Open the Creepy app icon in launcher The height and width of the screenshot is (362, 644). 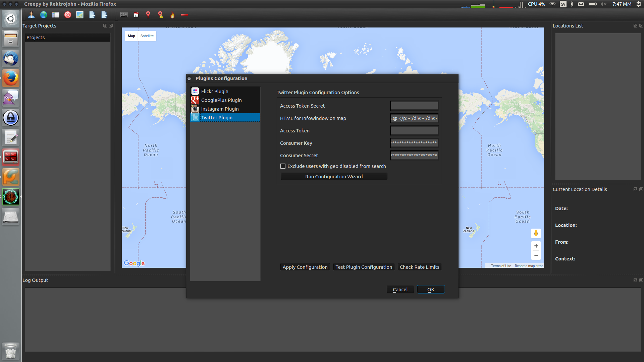[x=11, y=197]
